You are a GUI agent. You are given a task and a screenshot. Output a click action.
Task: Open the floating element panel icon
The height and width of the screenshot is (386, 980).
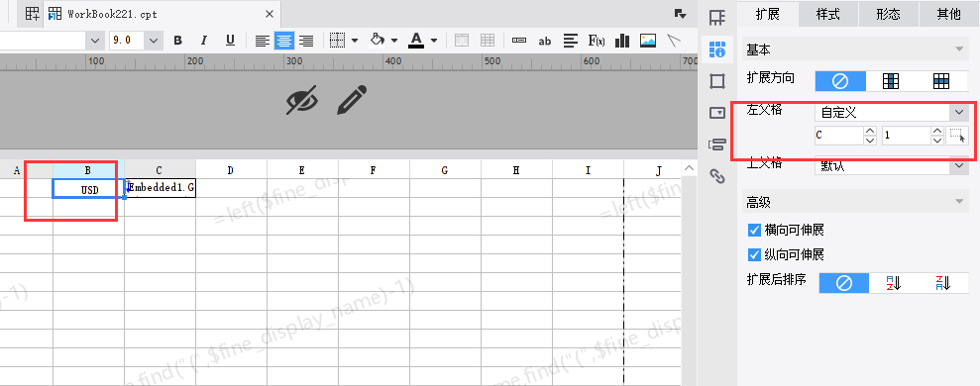tap(716, 81)
